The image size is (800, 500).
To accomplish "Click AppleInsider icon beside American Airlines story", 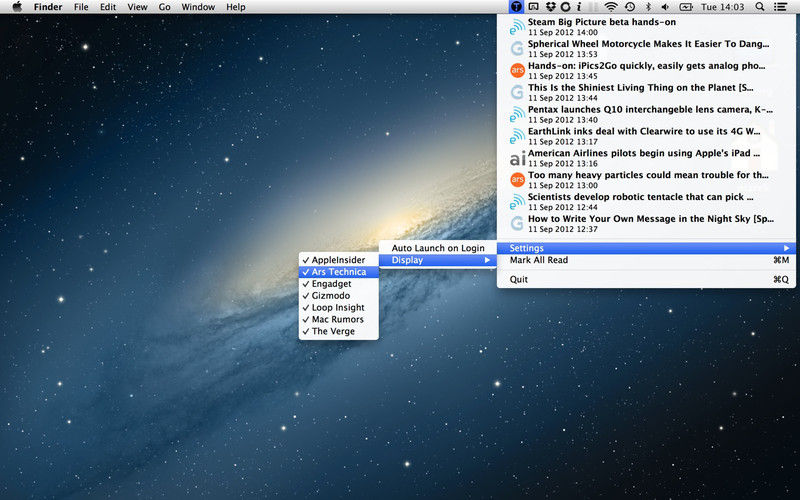I will click(517, 158).
